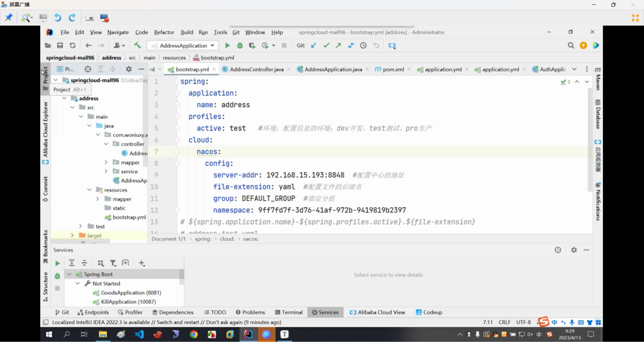Viewport: 644px width, 342px height.
Task: Click the Build project hammer icon
Action: coord(138,46)
